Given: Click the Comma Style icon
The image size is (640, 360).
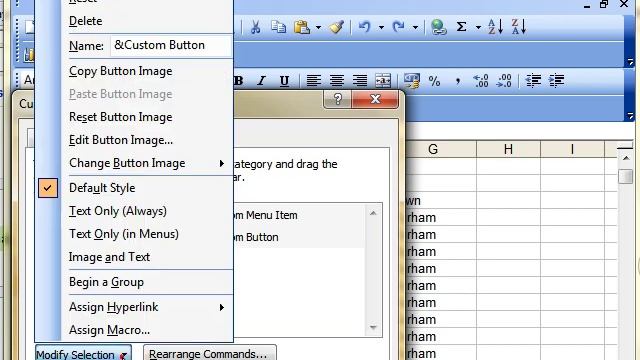Looking at the screenshot, I should (x=458, y=81).
